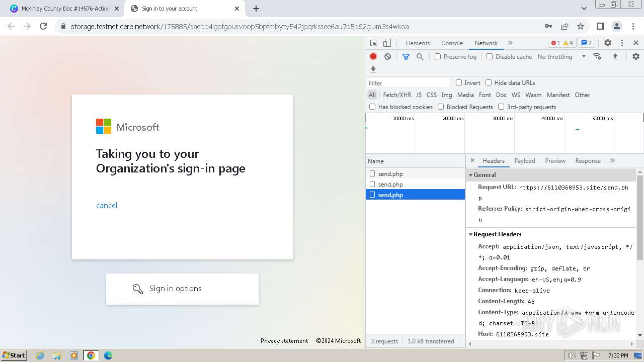Click the browser address bar URL
The width and height of the screenshot is (644, 362).
239,27
